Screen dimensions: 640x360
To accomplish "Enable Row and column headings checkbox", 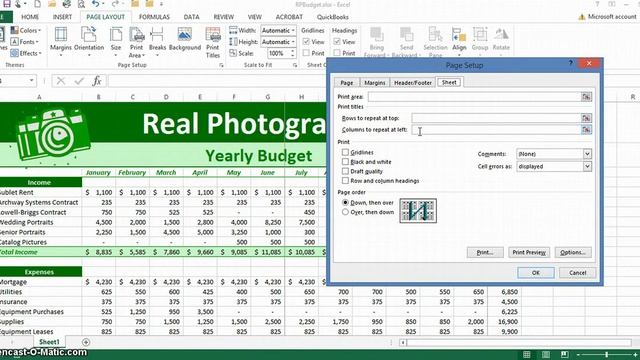I will coord(345,180).
